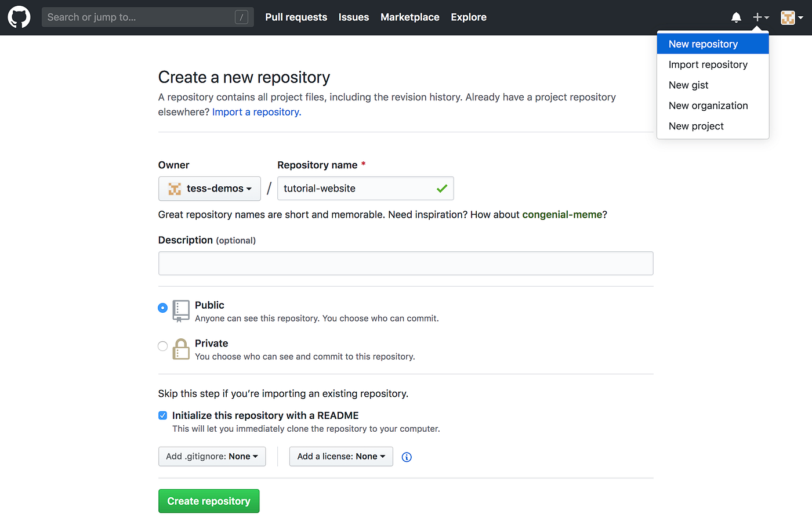
Task: Click the 'Create a new repository' heading
Action: pos(244,77)
